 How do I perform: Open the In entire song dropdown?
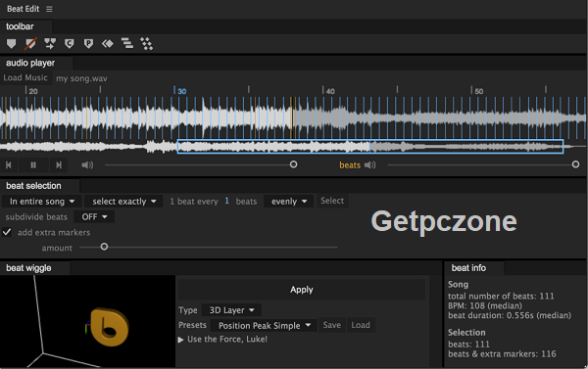42,202
